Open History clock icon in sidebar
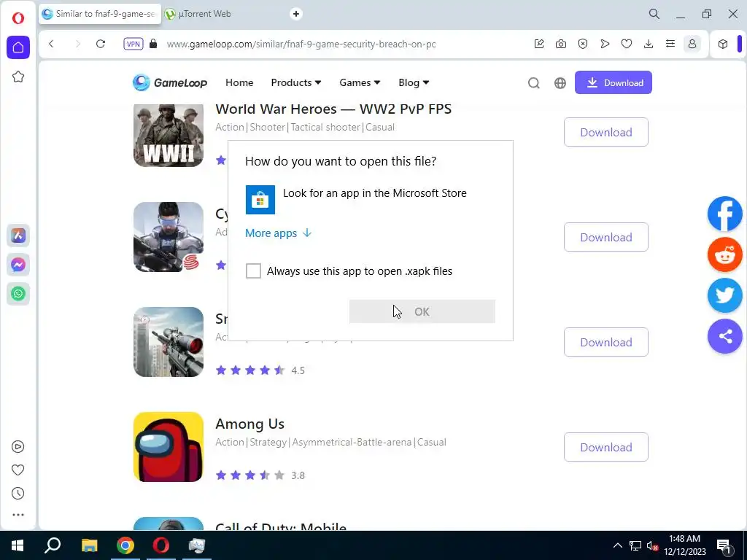747x560 pixels. pyautogui.click(x=18, y=494)
